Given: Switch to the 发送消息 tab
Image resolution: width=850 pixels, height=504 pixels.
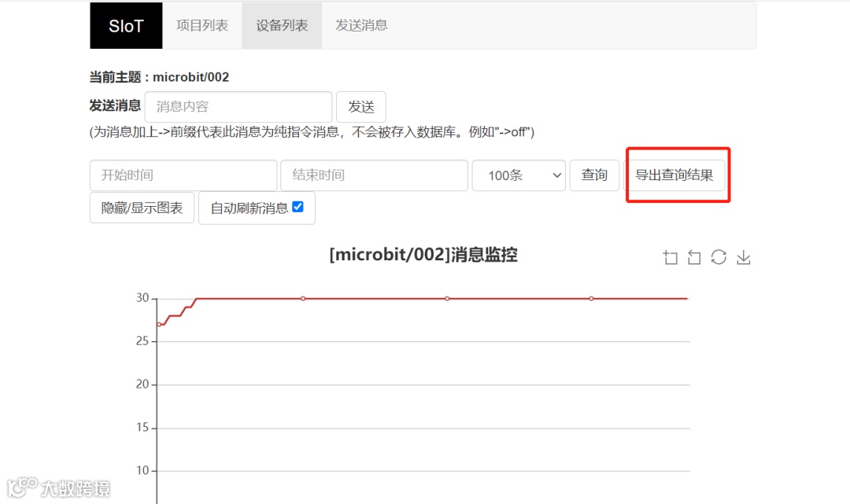Looking at the screenshot, I should point(361,25).
